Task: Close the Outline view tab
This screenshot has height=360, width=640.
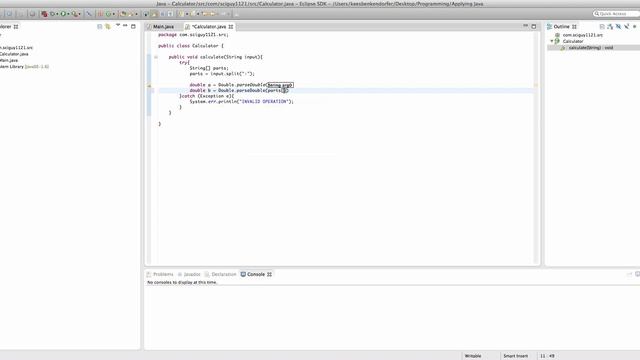Action: point(574,27)
